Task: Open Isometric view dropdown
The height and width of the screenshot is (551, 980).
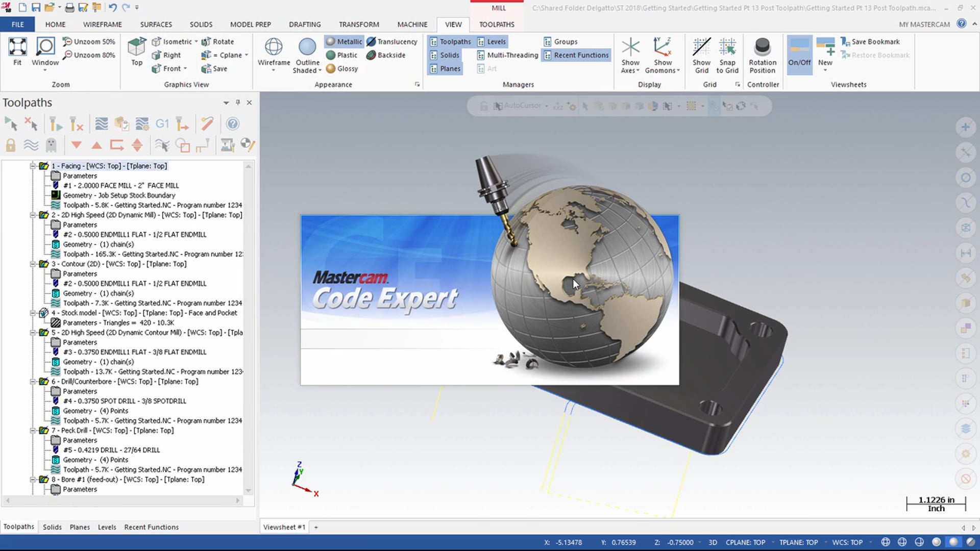Action: pos(196,42)
